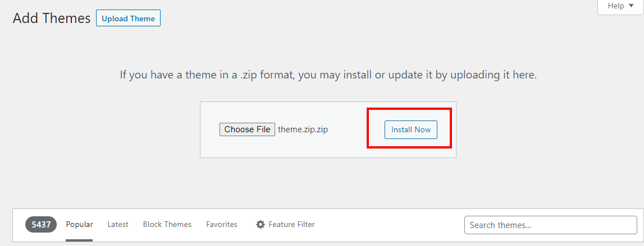Click the theme.zip.zip file name
Viewport: 644px width, 246px height.
[x=303, y=129]
